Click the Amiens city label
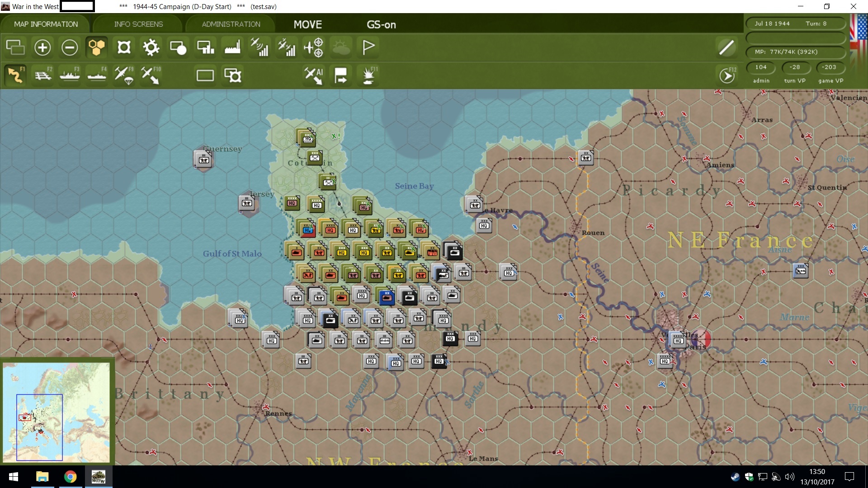 [721, 165]
